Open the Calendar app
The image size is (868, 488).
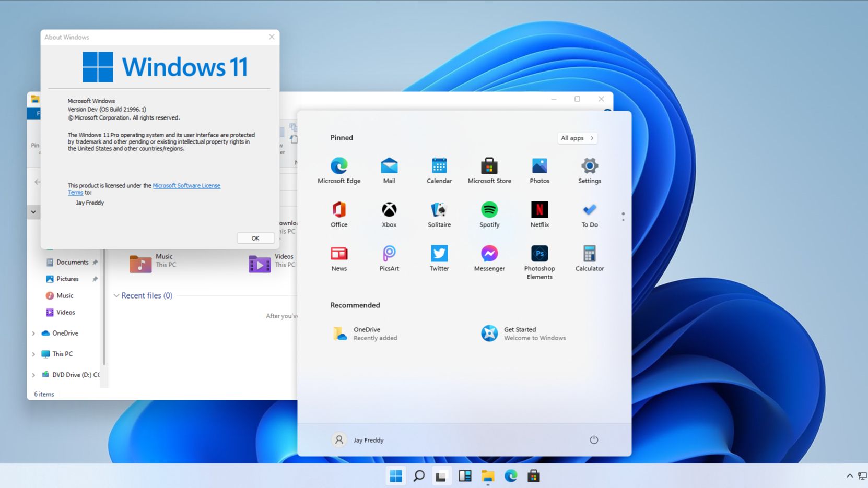(439, 171)
